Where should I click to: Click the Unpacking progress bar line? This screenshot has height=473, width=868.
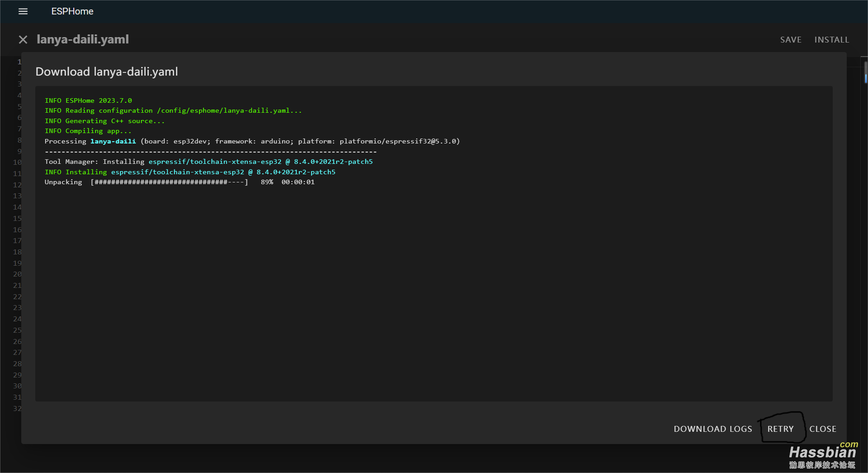(x=180, y=182)
